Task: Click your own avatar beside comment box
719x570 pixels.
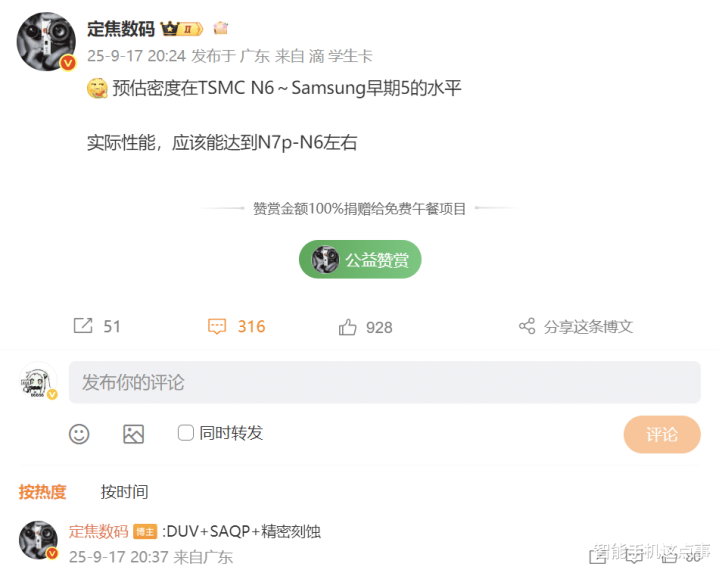Action: [39, 381]
